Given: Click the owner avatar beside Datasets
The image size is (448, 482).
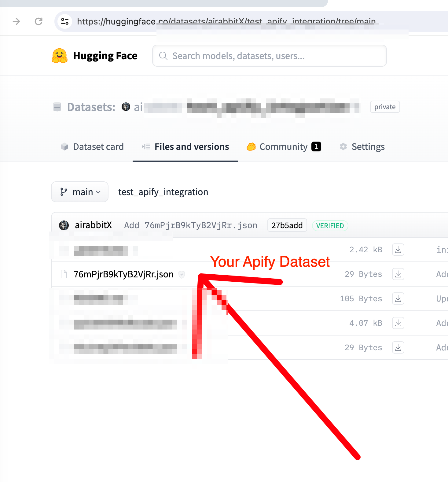Looking at the screenshot, I should [126, 107].
